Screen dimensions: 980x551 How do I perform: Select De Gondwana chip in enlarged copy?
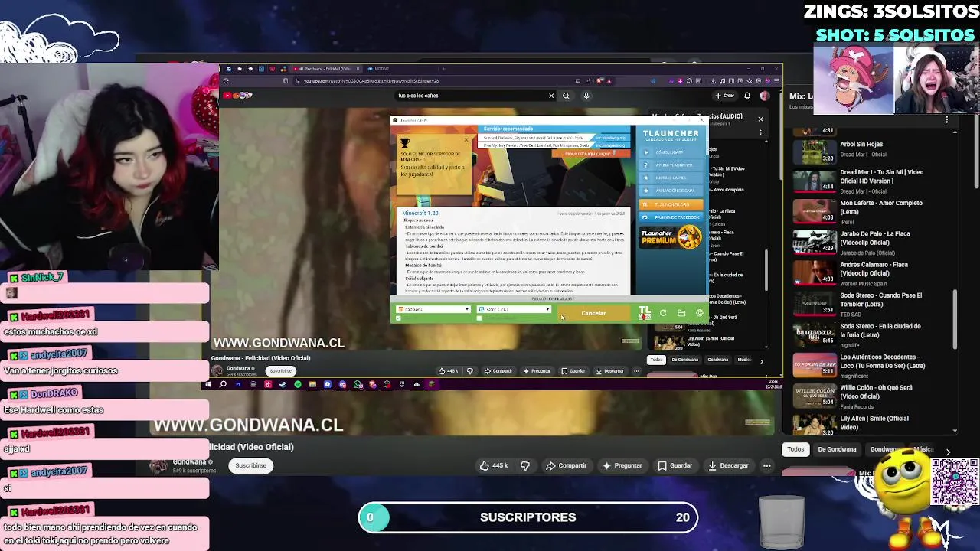837,449
